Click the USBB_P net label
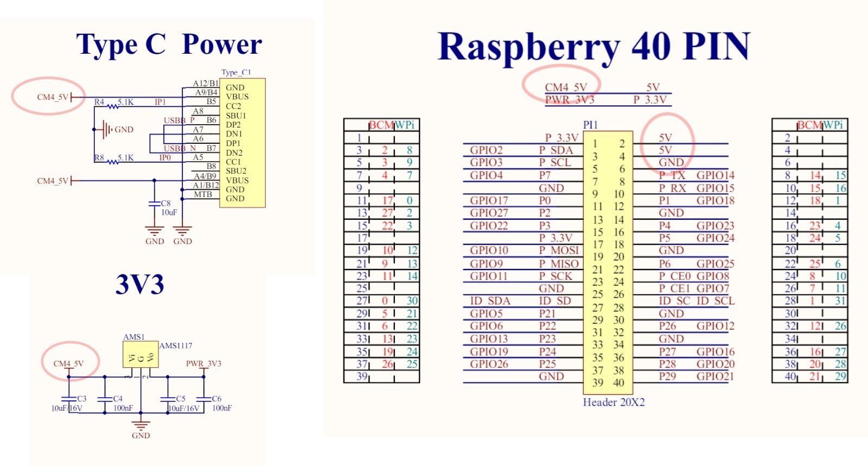Viewport: 868px width, 466px height. 179,120
